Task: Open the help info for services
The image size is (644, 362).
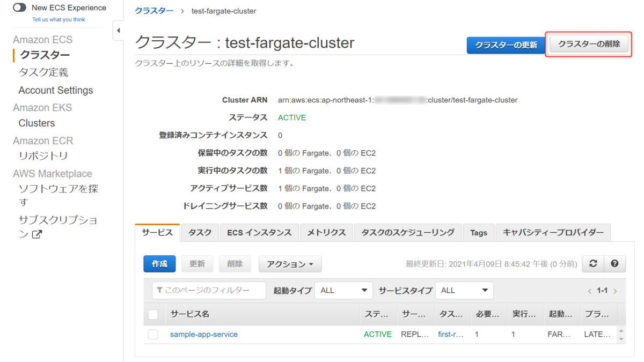Action: (615, 263)
